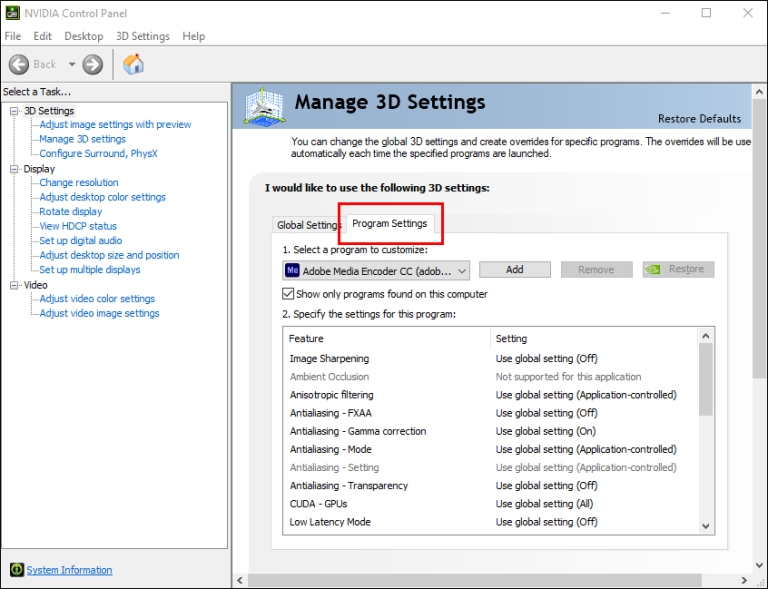The width and height of the screenshot is (768, 589).
Task: Click Restore Defaults in the header
Action: tap(699, 119)
